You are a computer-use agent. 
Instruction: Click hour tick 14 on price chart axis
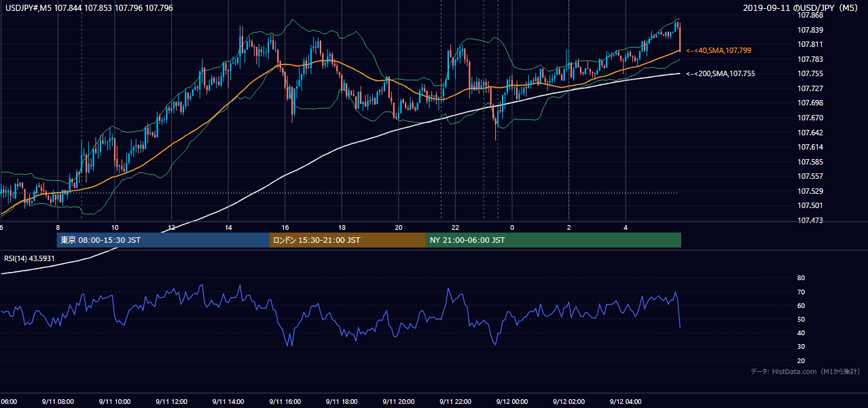228,227
